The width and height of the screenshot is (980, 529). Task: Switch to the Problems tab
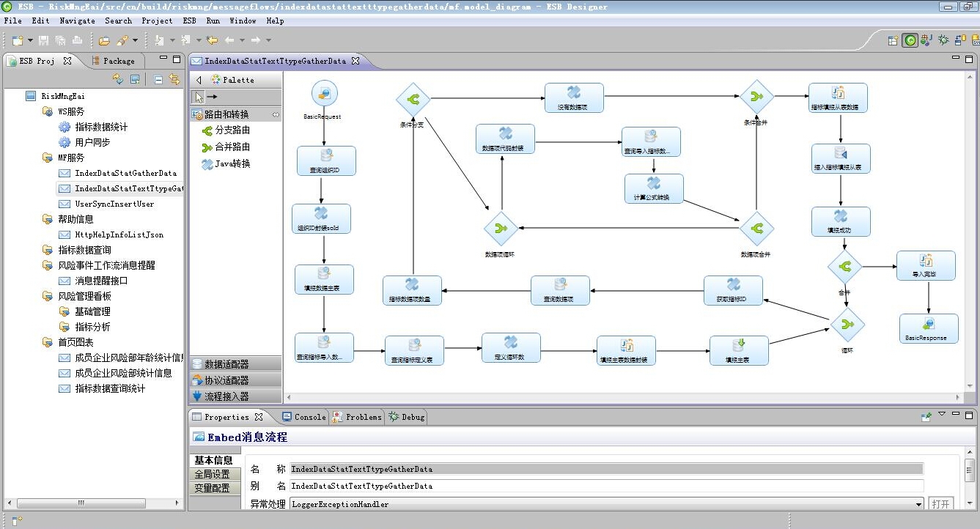coord(358,417)
